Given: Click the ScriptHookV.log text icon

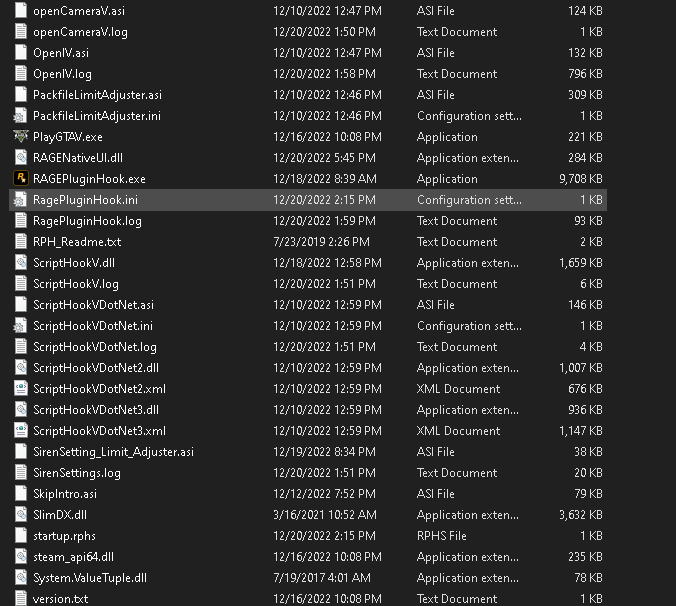Looking at the screenshot, I should coord(21,284).
